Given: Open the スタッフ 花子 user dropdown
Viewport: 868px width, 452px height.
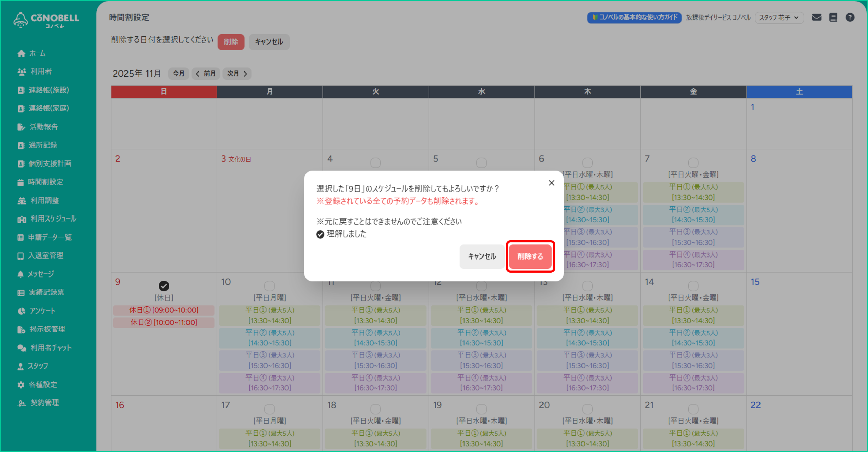Looking at the screenshot, I should (779, 17).
